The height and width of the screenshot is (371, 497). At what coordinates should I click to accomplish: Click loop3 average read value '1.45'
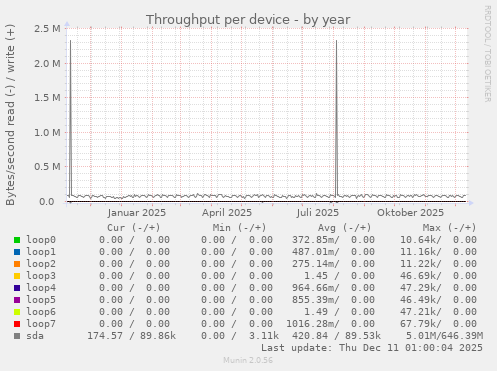(x=316, y=276)
